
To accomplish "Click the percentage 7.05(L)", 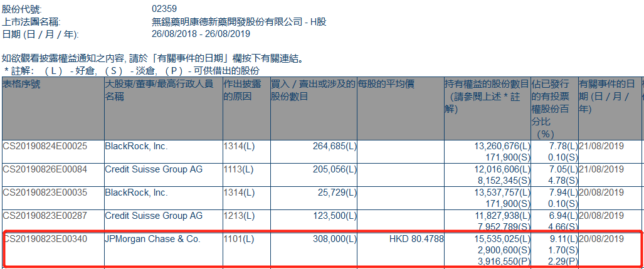I will [x=564, y=169].
